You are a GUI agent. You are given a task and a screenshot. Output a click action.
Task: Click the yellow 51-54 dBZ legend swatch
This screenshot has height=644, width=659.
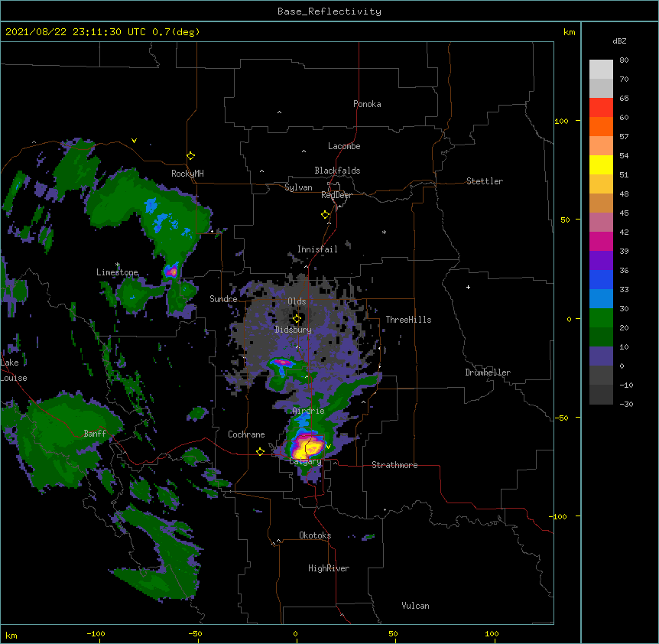(x=601, y=164)
